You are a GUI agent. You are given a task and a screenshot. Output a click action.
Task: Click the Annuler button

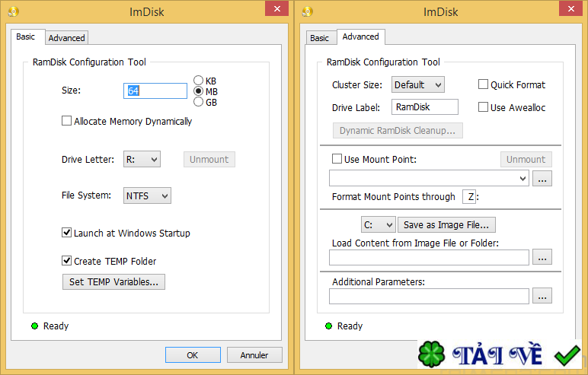(x=254, y=354)
